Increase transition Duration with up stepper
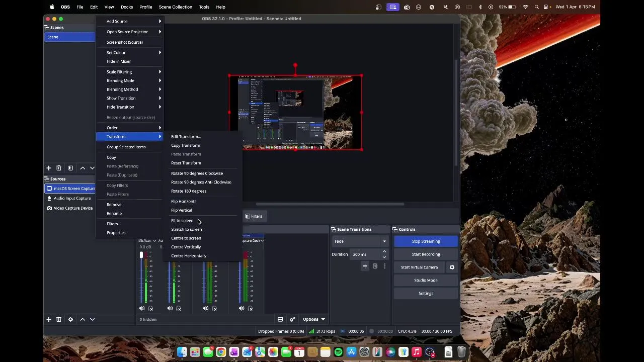This screenshot has width=644, height=362. pos(384,252)
